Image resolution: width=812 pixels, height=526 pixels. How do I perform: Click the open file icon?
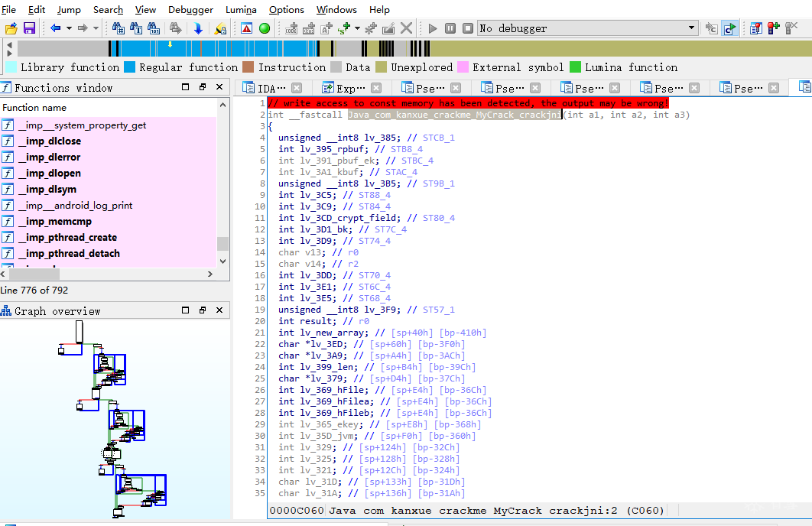tap(11, 28)
